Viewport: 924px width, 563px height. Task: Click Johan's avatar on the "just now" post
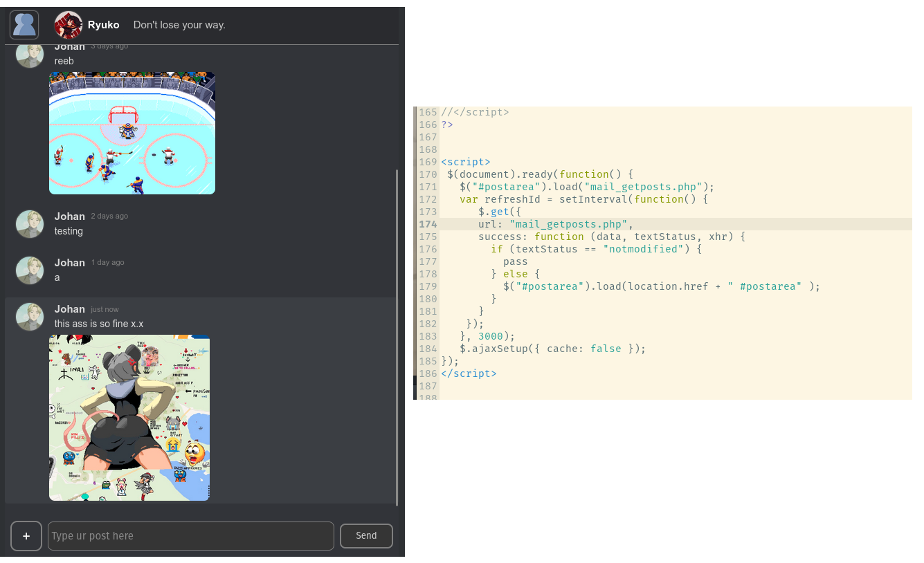(x=30, y=317)
